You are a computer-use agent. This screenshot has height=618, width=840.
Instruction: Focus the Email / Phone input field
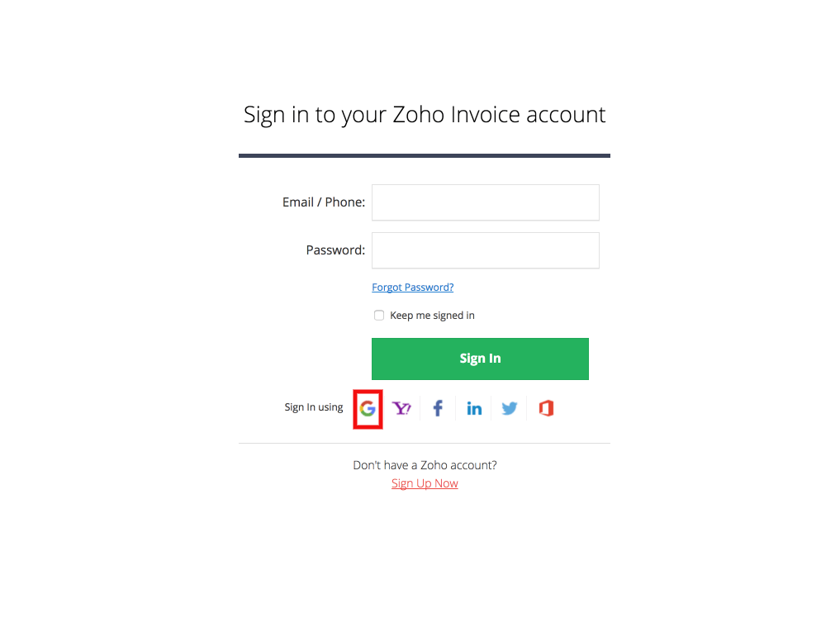pos(486,202)
